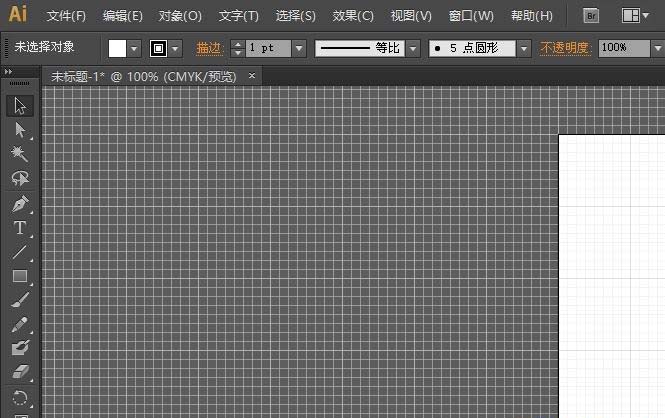Select the Selection tool arrow
Viewport: 665px width, 418px height.
pos(20,106)
